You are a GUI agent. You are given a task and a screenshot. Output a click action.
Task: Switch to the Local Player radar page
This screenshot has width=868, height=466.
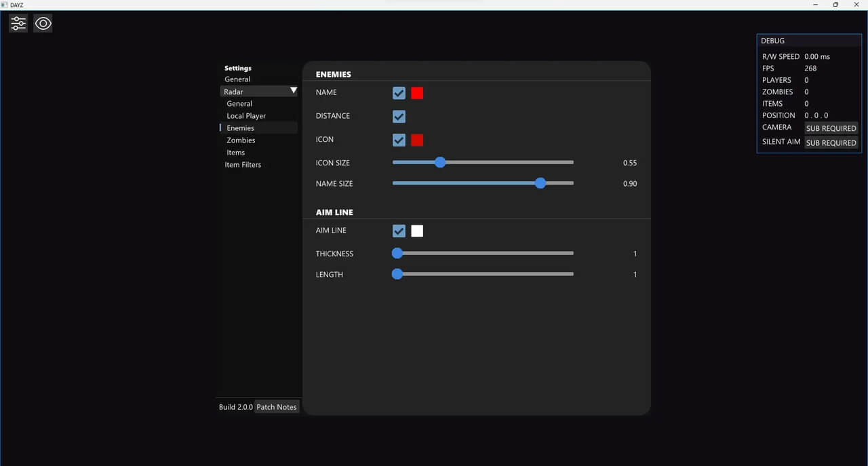(x=246, y=116)
